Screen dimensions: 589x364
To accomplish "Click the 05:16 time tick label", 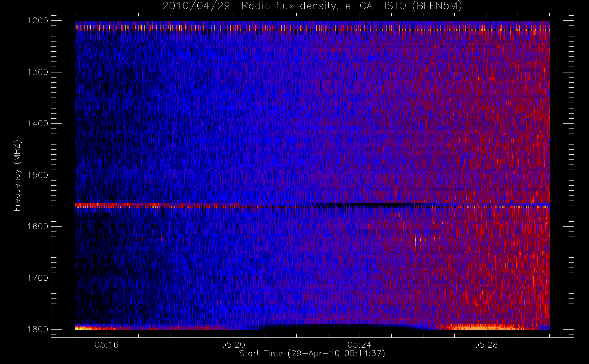I will 107,345.
